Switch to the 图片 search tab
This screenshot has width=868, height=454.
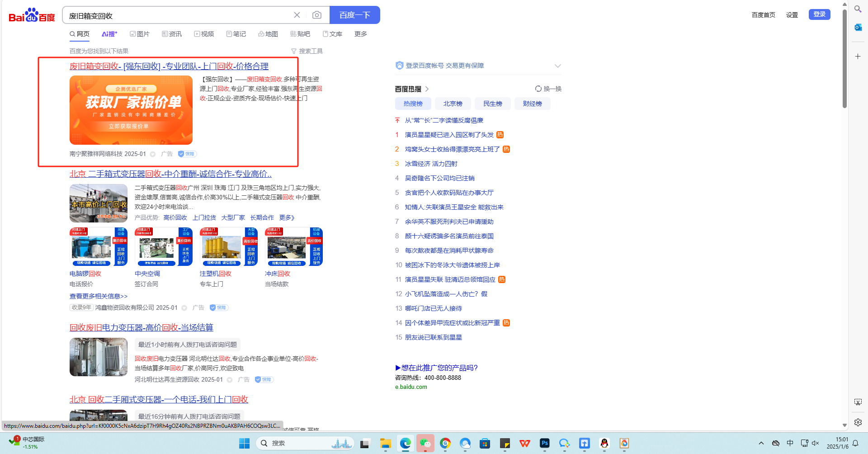click(x=140, y=34)
